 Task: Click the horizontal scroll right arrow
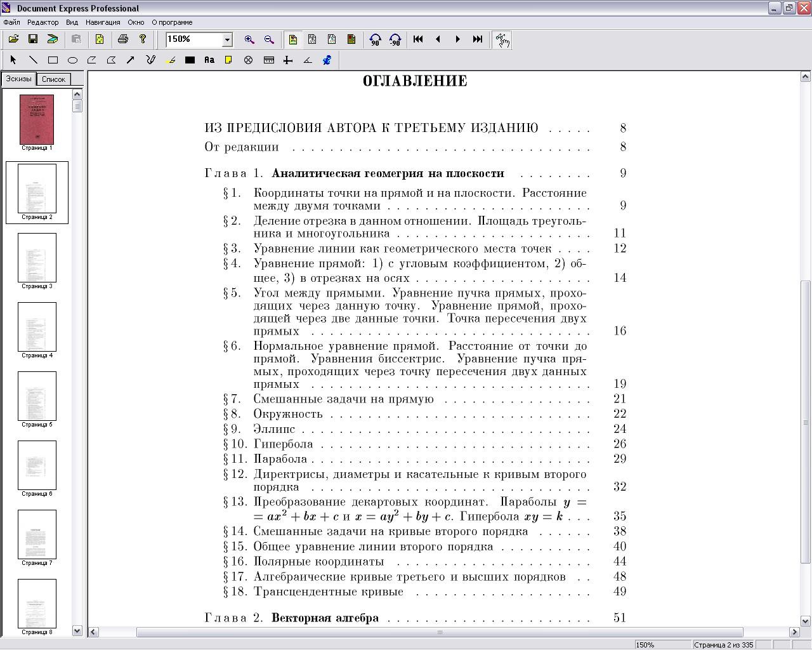794,632
